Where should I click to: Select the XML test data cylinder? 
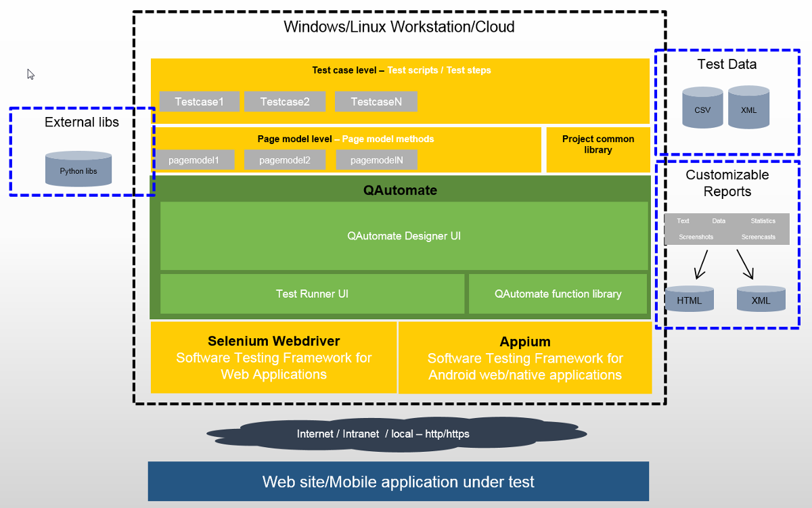(748, 108)
